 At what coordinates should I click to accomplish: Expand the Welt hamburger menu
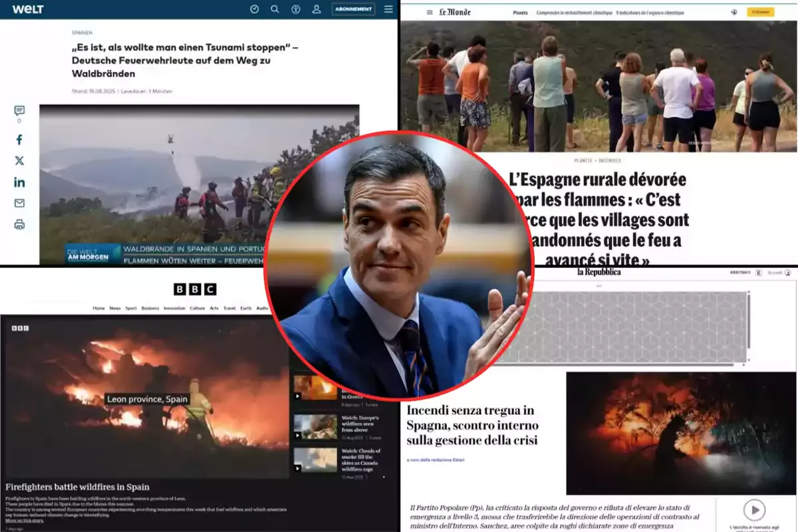pos(388,9)
